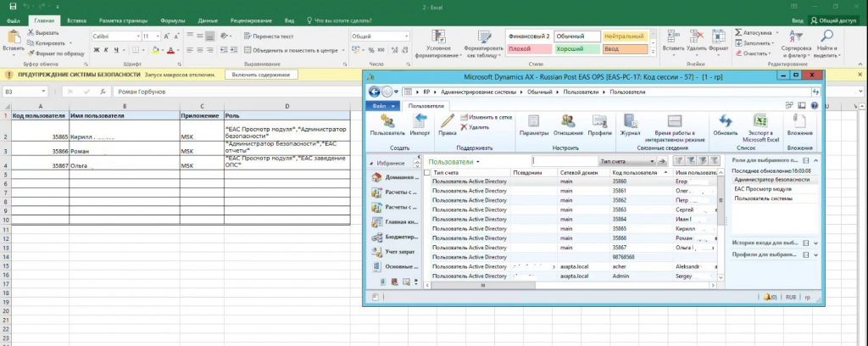The width and height of the screenshot is (868, 346).
Task: Open the number format Общий dropdown
Action: click(407, 36)
